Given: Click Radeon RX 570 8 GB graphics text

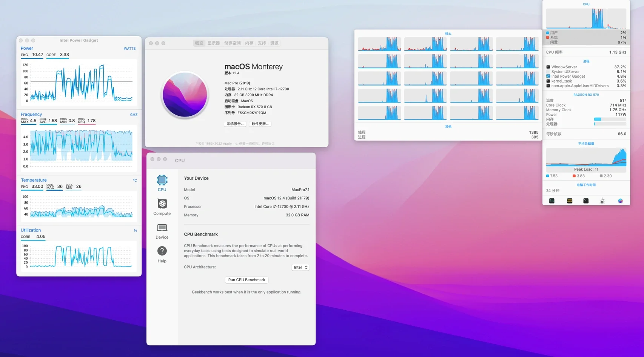Looking at the screenshot, I should (x=255, y=107).
